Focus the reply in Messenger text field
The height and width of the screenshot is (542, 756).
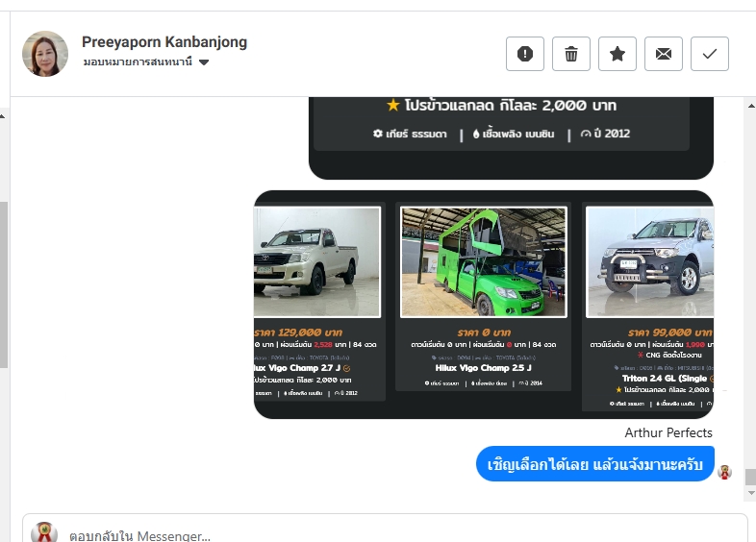tap(385, 530)
